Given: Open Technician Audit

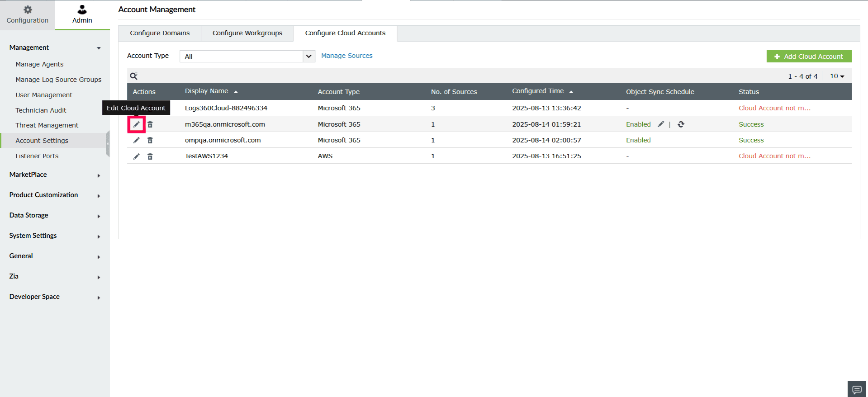Looking at the screenshot, I should tap(41, 110).
